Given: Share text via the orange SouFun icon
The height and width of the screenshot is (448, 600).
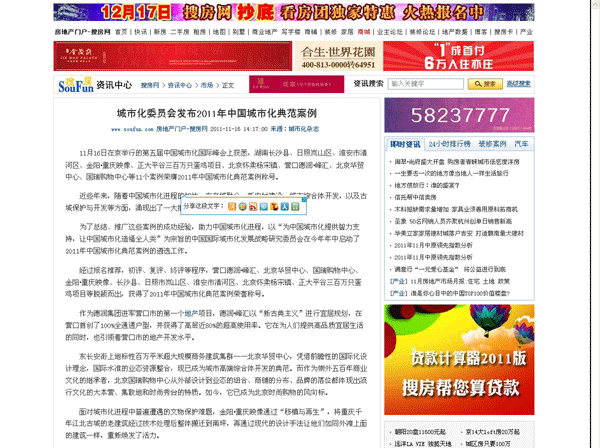Looking at the screenshot, I should pyautogui.click(x=232, y=207).
